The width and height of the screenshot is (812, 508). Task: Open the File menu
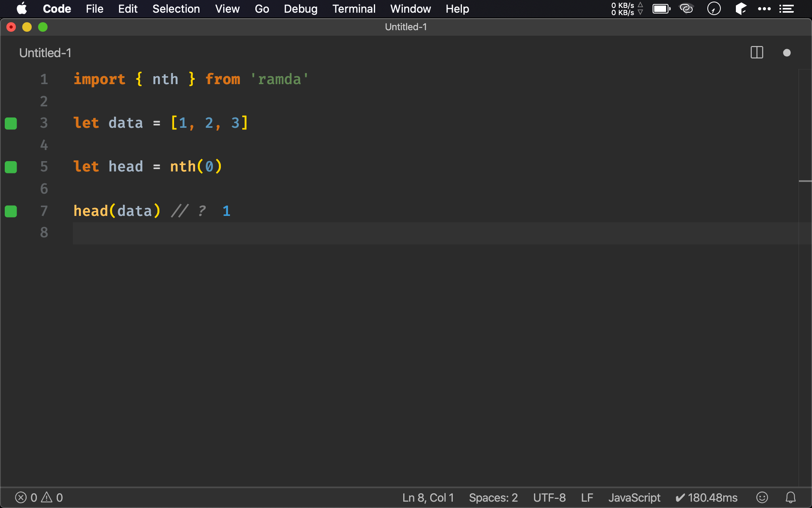94,9
